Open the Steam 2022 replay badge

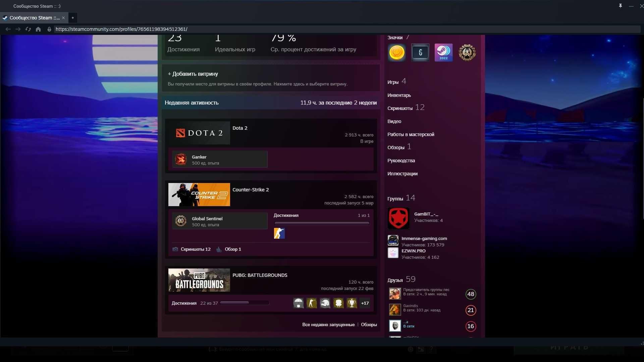[x=444, y=53]
